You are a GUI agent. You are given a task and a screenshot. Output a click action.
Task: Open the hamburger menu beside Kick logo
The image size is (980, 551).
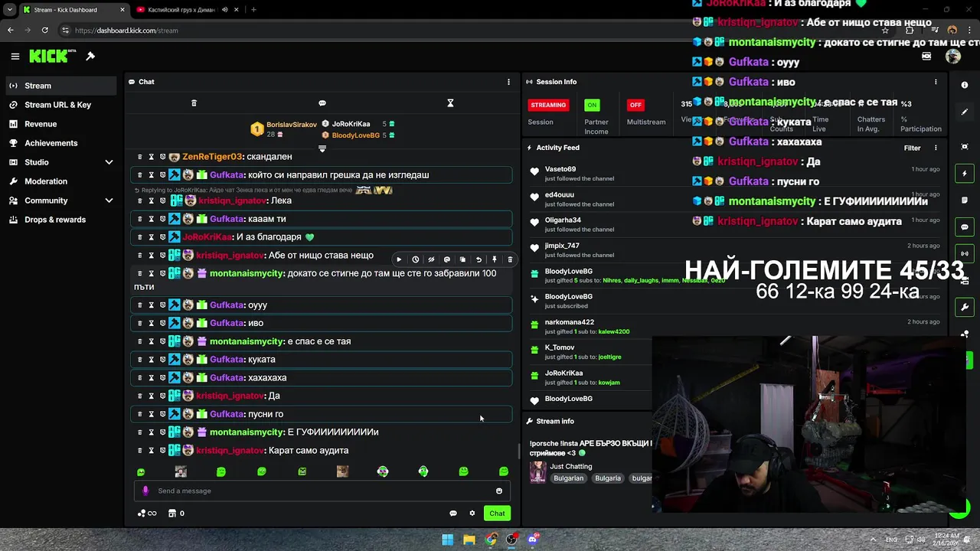tap(15, 56)
